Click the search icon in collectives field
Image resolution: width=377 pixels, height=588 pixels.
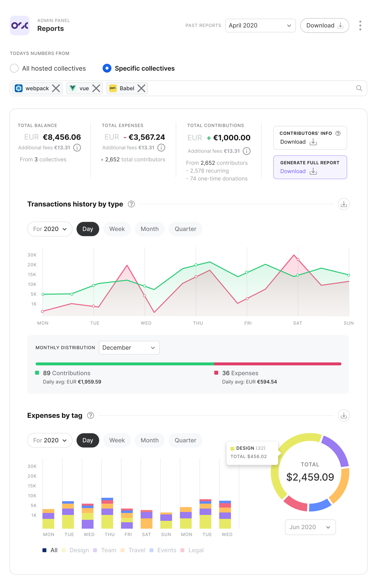[x=359, y=88]
